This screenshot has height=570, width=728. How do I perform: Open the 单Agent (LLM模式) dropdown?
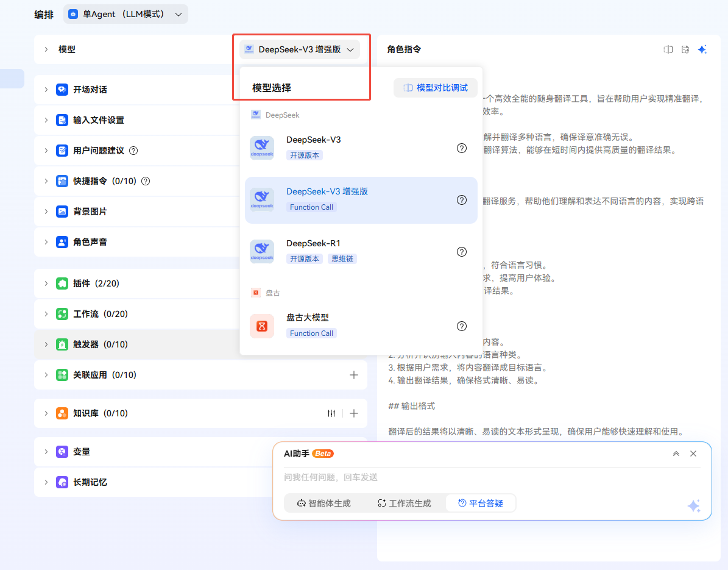(125, 14)
